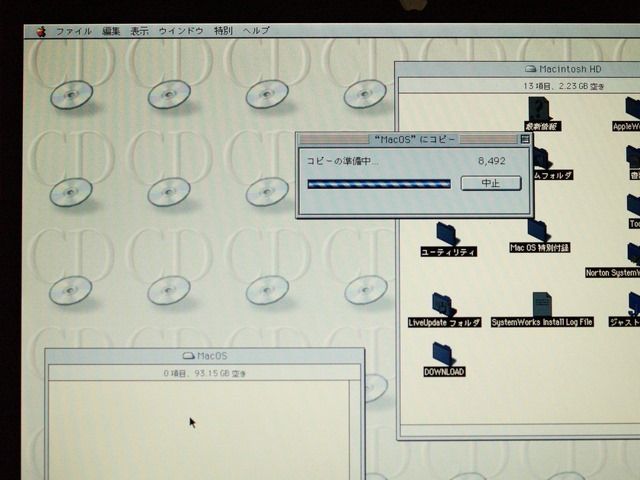
Task: Open the 特別 menu
Action: point(223,31)
